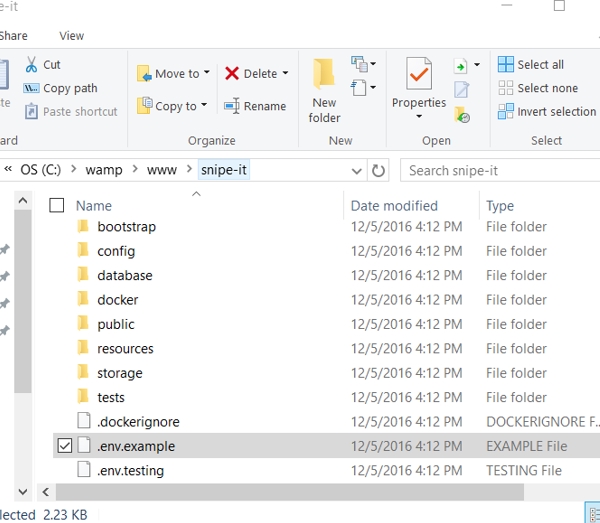Click the storage folder icon
The image size is (600, 523).
[x=83, y=372]
